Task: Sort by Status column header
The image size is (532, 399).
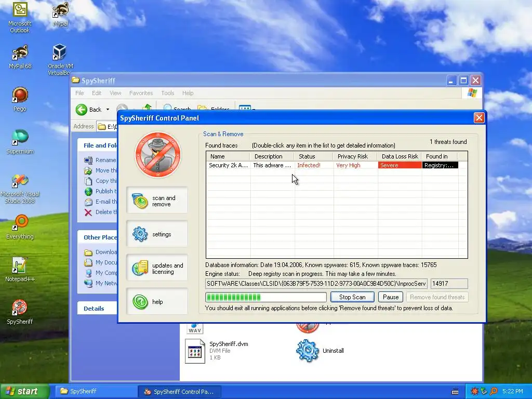Action: (x=314, y=156)
